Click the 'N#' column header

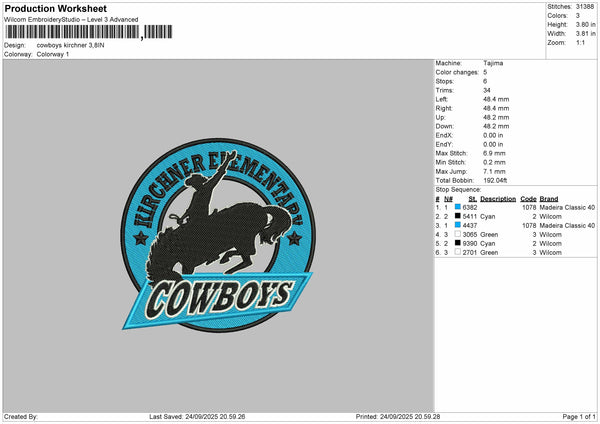pyautogui.click(x=448, y=199)
